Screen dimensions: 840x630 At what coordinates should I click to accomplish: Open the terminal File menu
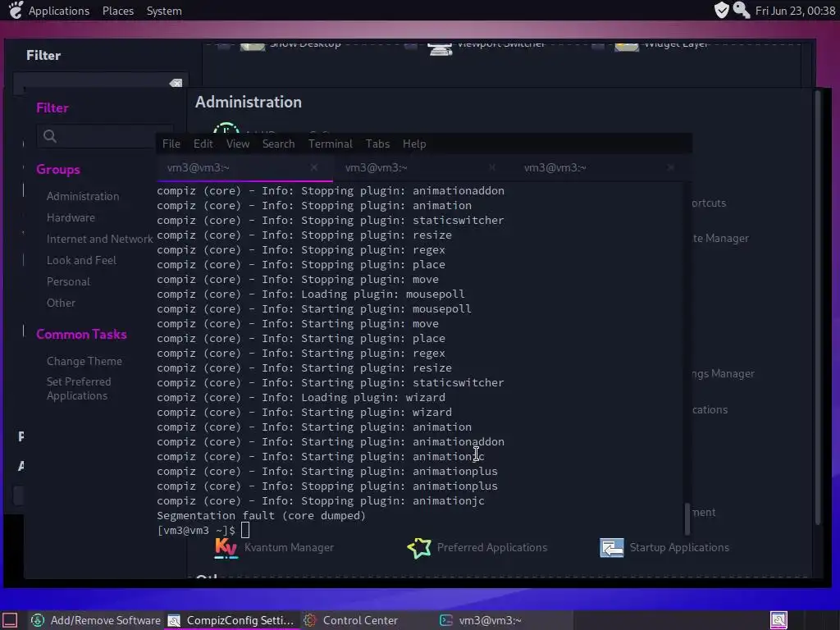coord(171,144)
